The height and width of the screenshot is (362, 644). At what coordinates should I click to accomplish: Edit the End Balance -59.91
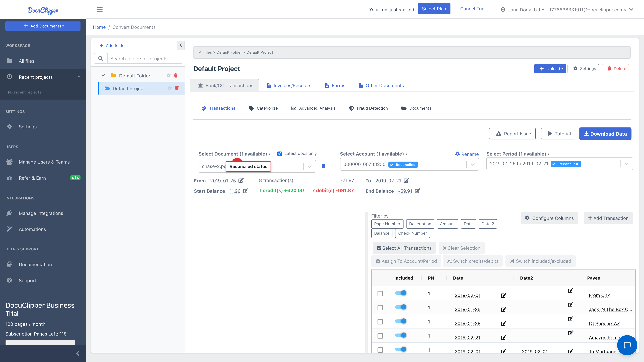[417, 191]
